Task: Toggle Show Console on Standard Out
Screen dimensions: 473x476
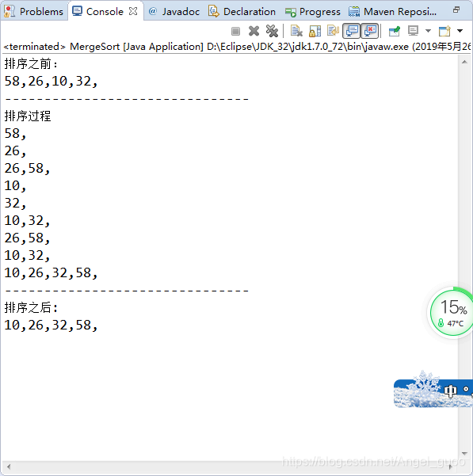Action: (352, 31)
